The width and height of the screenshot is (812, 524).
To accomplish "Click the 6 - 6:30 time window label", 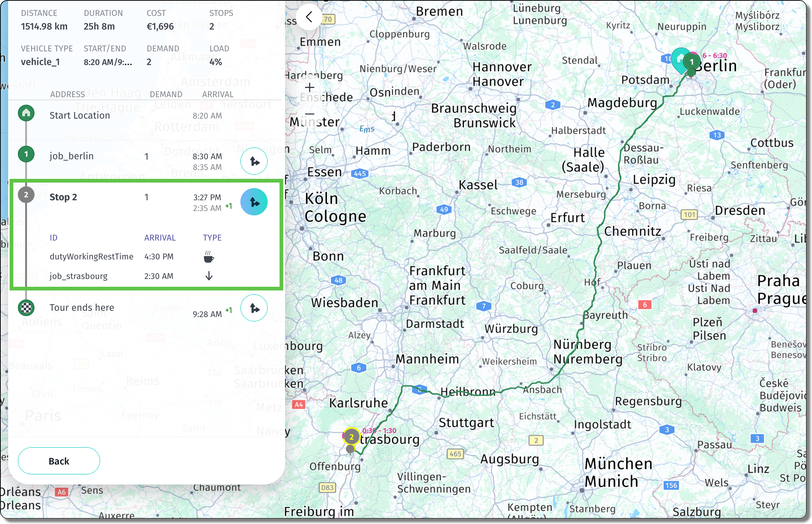I will [714, 55].
